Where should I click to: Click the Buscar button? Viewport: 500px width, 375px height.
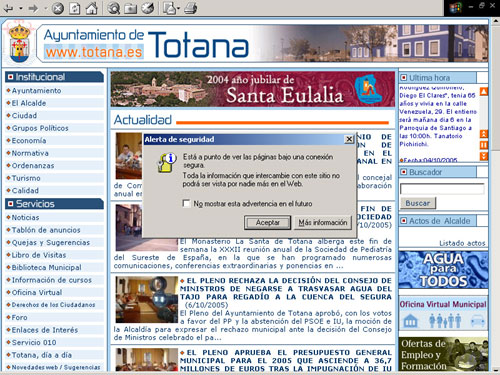coord(418,203)
